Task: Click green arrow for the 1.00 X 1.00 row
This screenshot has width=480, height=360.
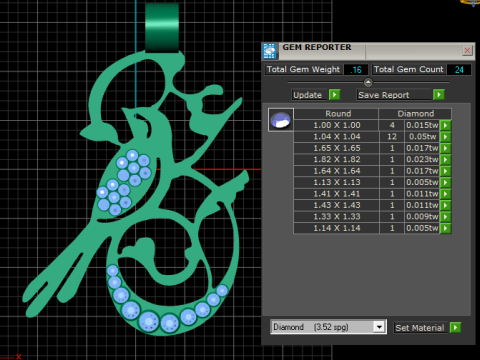Action: [446, 126]
